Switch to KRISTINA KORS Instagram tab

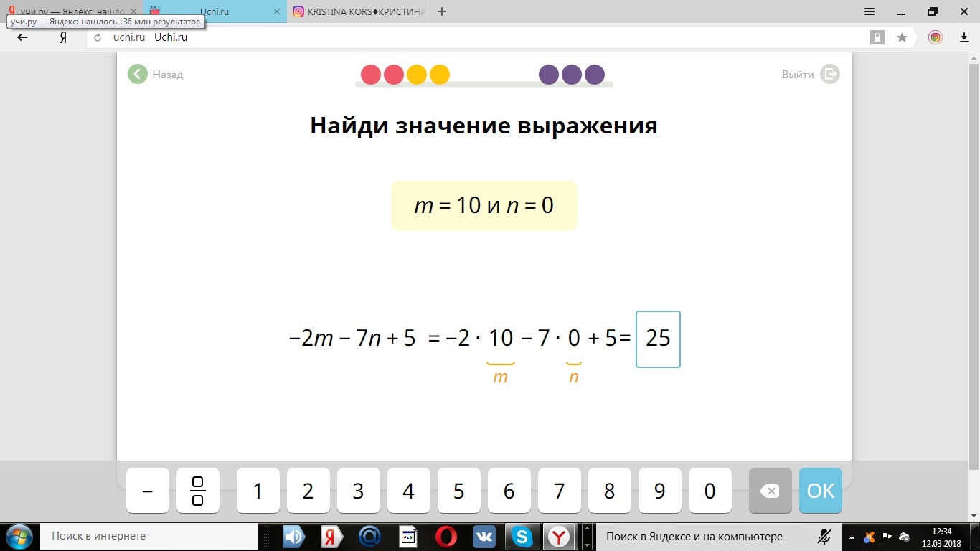pos(359,11)
